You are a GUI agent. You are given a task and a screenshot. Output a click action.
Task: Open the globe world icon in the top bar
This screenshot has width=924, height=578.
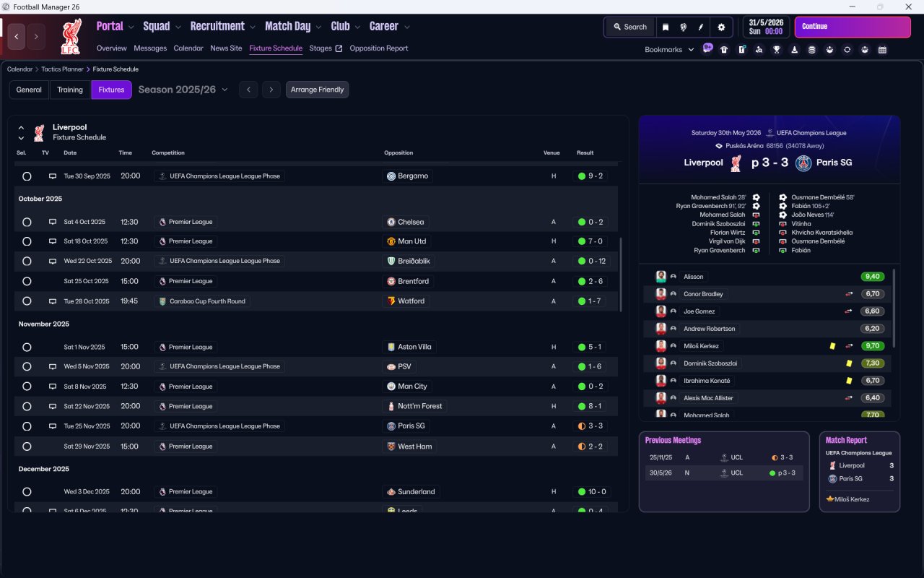point(683,27)
